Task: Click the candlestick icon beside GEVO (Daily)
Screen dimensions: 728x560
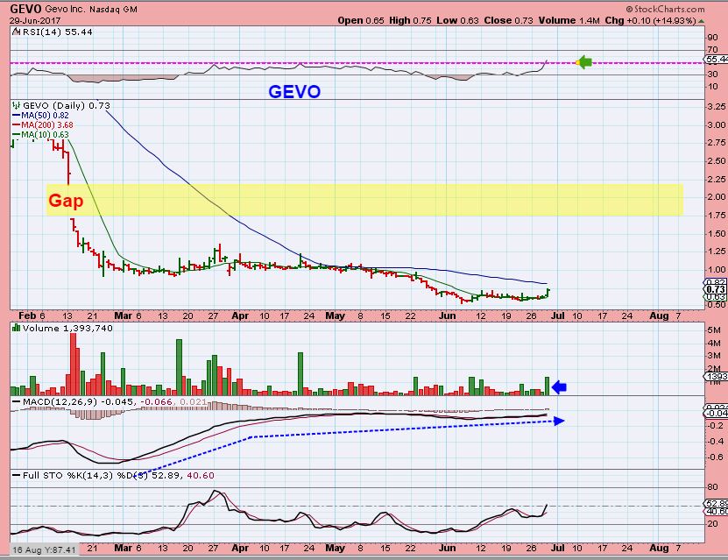Action: [x=17, y=105]
